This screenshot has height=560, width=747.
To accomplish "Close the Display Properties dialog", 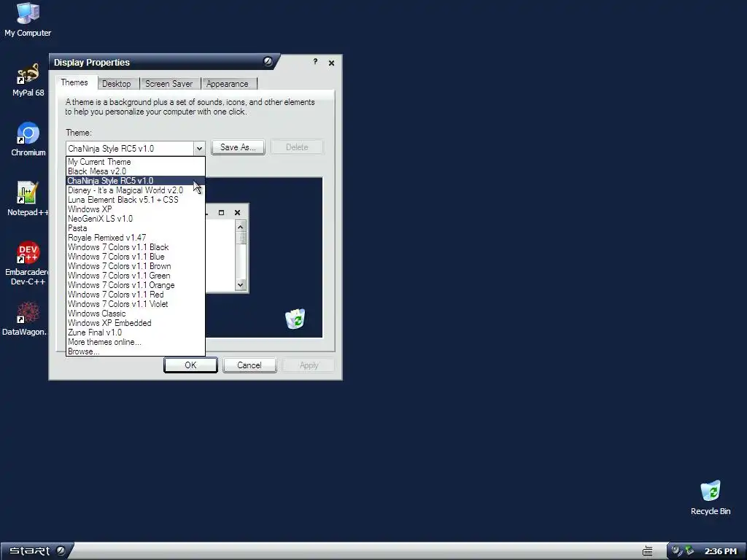I will (332, 63).
